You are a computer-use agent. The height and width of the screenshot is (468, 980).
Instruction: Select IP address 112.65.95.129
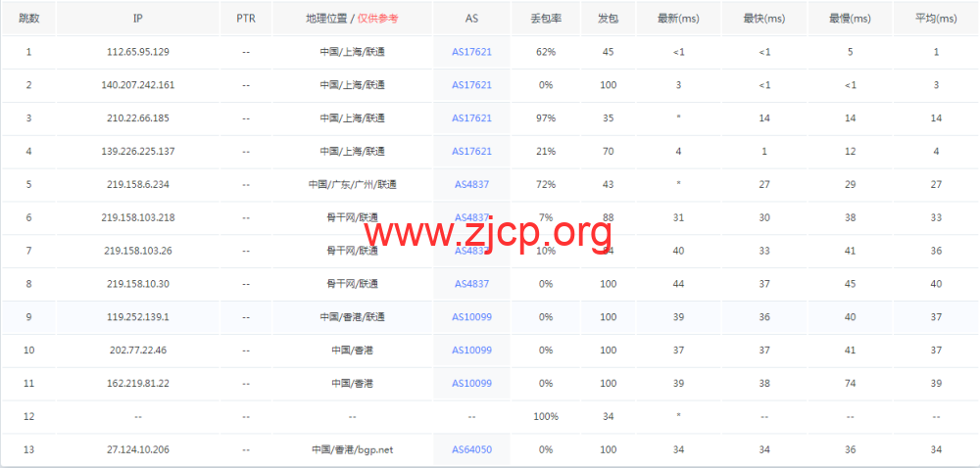click(x=138, y=52)
